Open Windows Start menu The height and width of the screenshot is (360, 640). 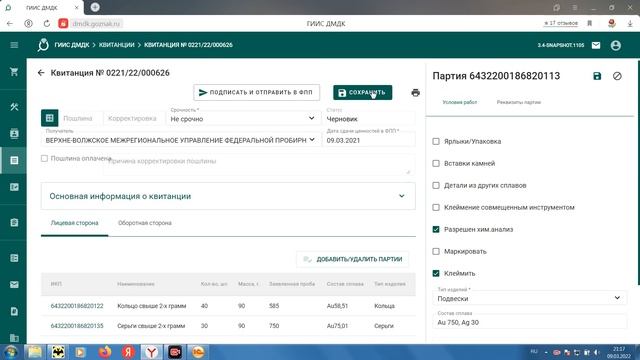tap(11, 352)
